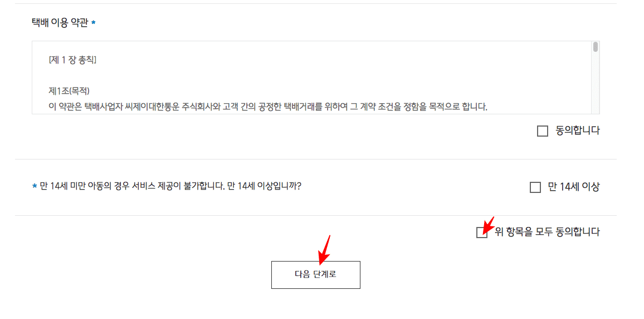
Task: Click the age question text 만 14세 이상입니까?
Action: pyautogui.click(x=264, y=185)
